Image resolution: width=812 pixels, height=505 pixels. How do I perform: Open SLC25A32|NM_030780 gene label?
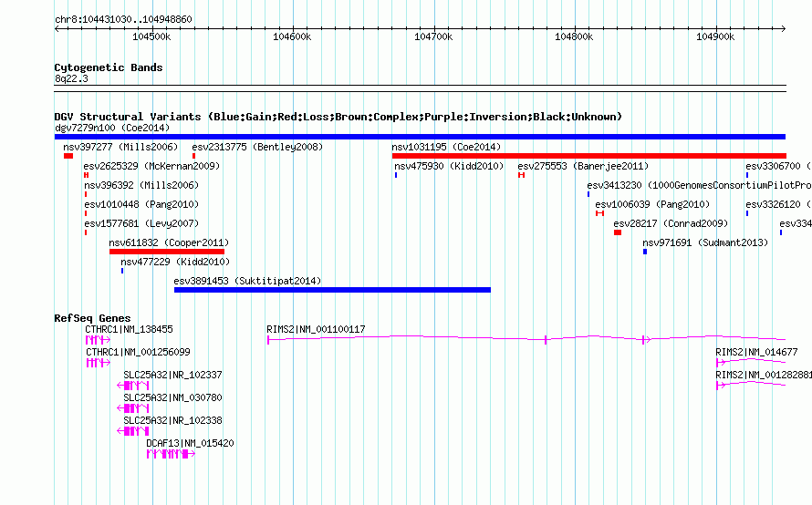point(172,398)
